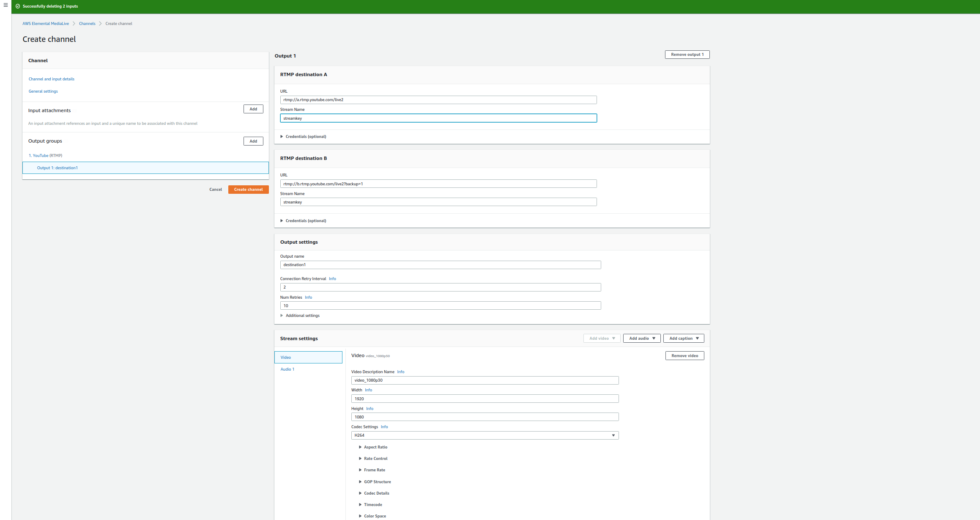Focus the Width field
980x520 pixels.
coord(485,399)
